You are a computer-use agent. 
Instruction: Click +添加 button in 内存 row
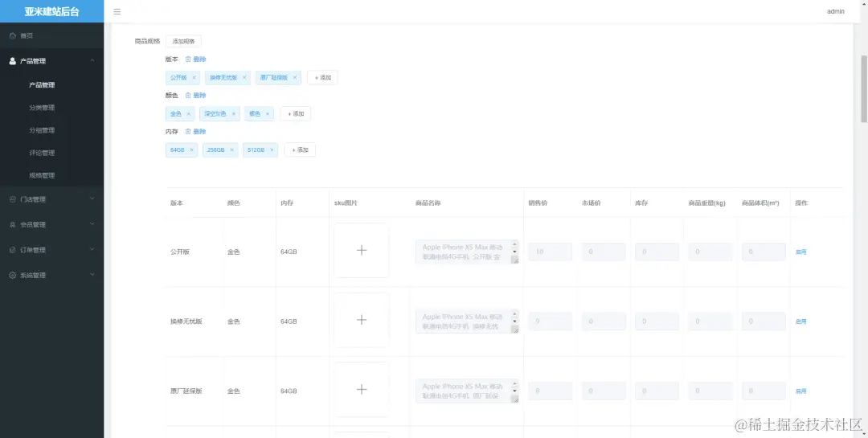pyautogui.click(x=300, y=150)
